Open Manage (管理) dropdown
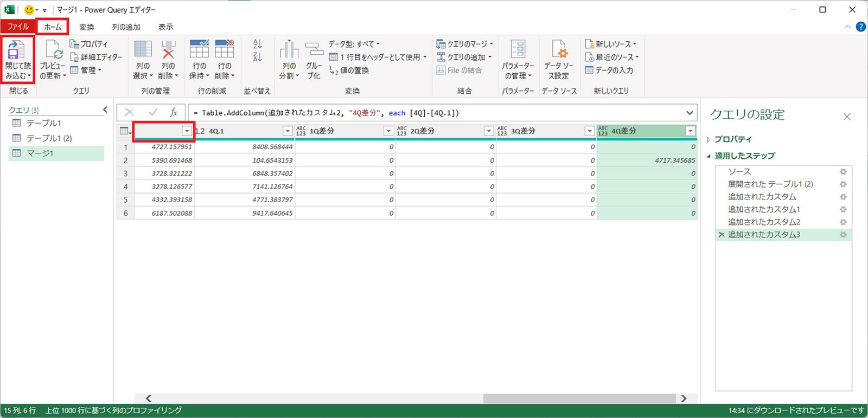 click(x=86, y=70)
